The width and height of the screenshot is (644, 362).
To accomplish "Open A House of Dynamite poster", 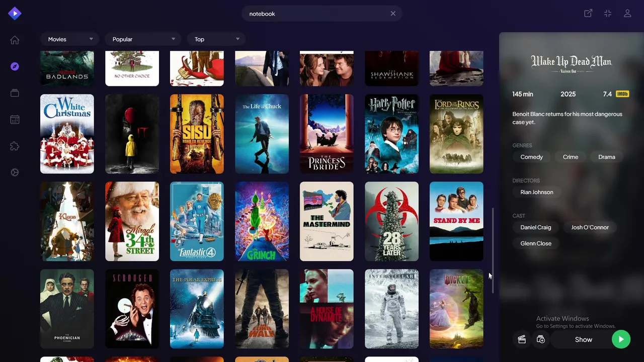I will [x=327, y=309].
